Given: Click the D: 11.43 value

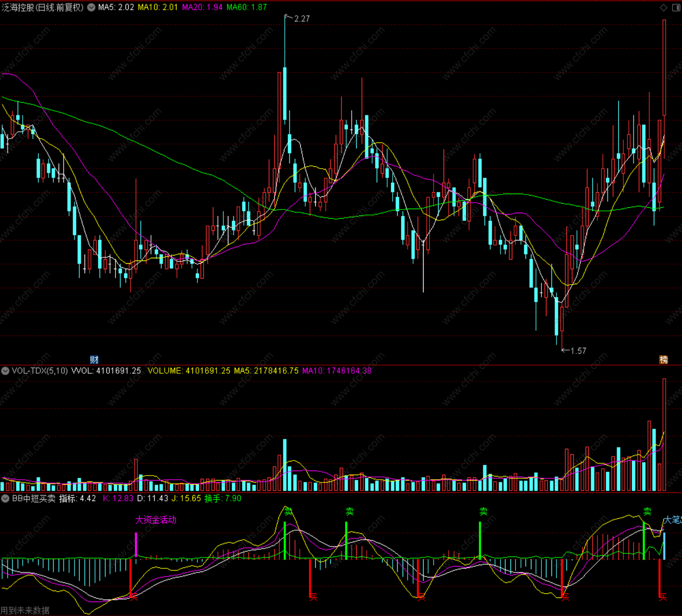Looking at the screenshot, I should click(x=152, y=498).
